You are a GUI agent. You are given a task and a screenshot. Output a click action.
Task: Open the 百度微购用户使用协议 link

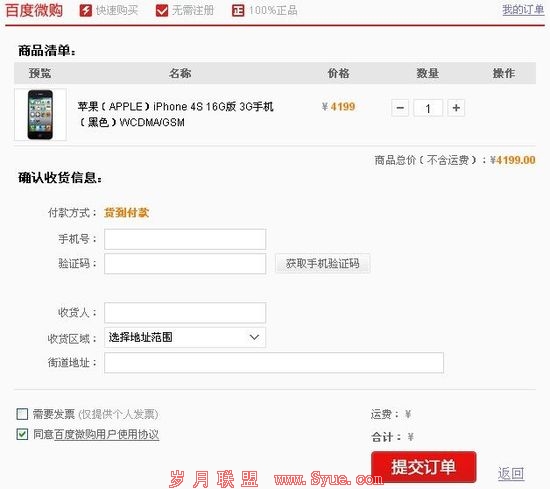[x=107, y=435]
